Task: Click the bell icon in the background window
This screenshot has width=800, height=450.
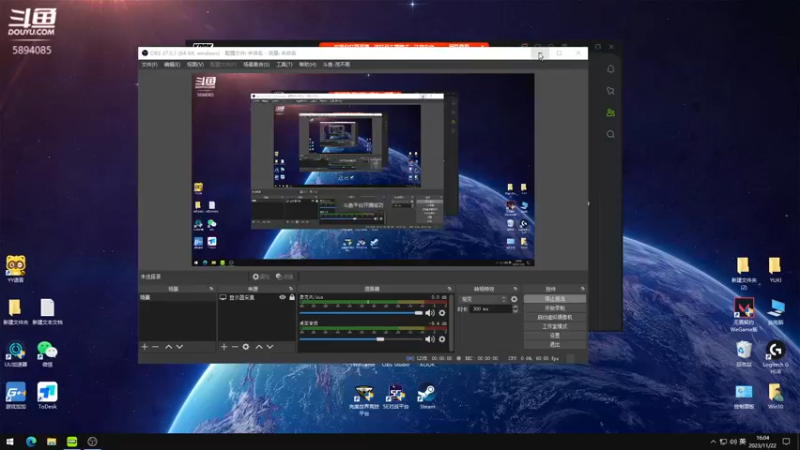Action: 611,69
